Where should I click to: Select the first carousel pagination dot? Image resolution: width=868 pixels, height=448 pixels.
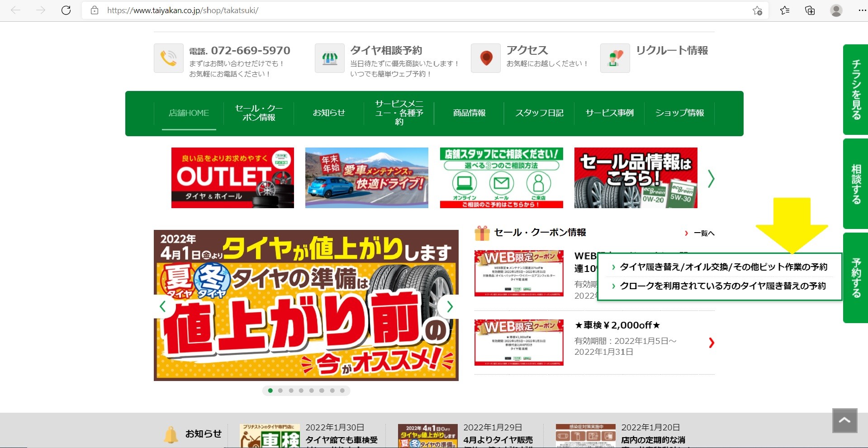[x=270, y=391]
